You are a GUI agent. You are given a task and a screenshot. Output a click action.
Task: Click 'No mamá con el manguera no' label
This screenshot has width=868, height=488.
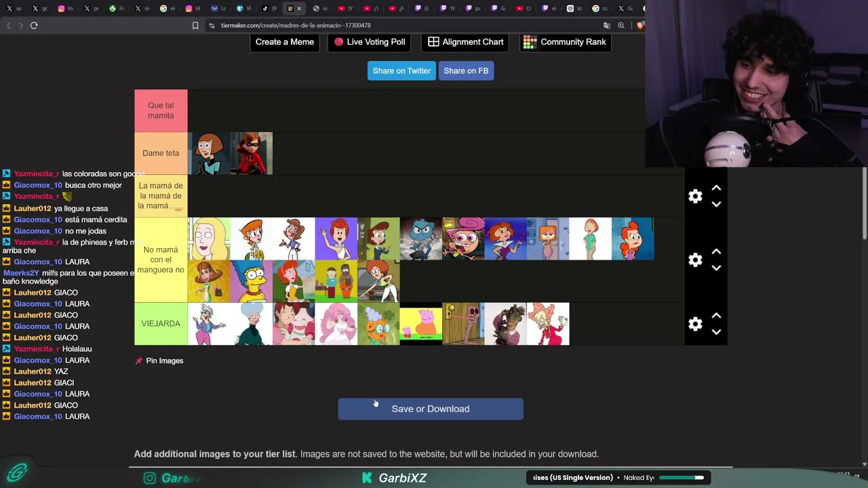coord(161,260)
